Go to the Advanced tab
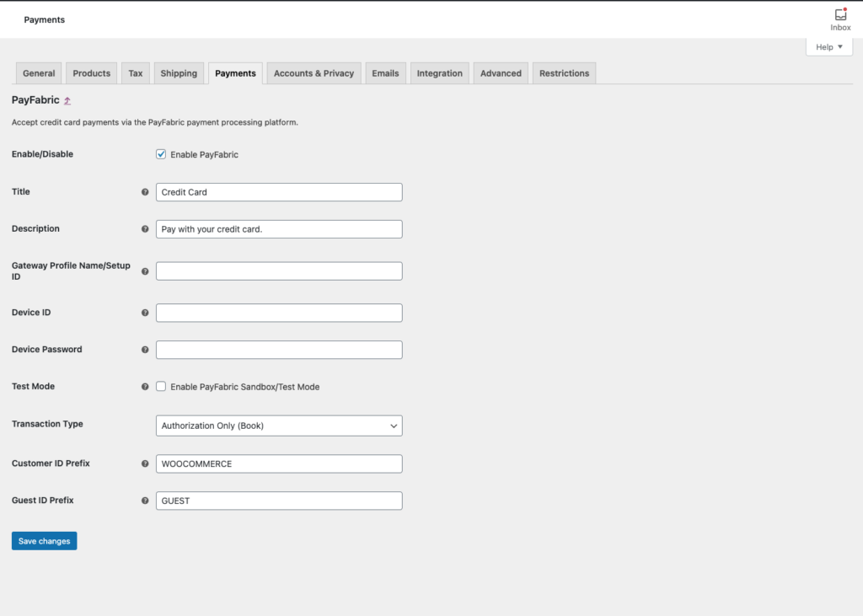 [501, 73]
